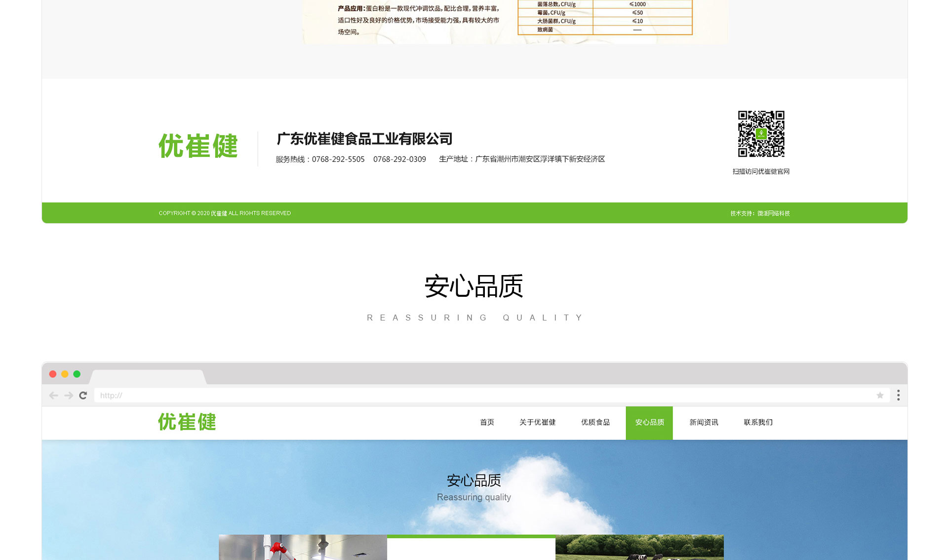Click the red window dot

[53, 374]
